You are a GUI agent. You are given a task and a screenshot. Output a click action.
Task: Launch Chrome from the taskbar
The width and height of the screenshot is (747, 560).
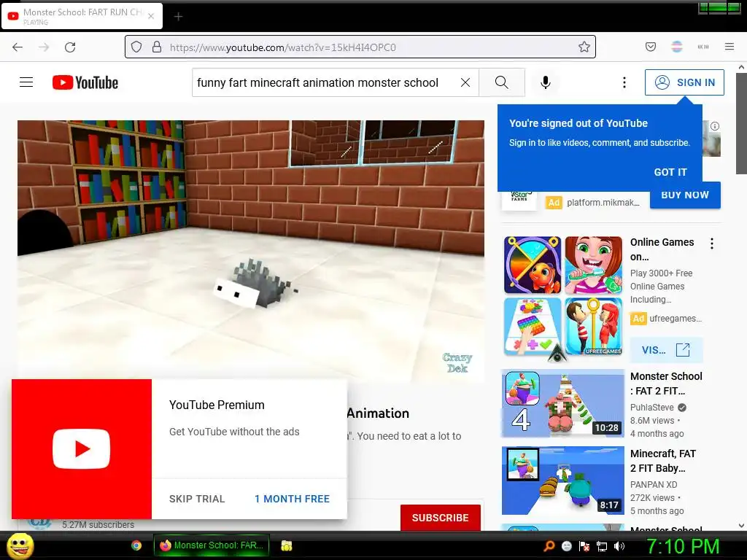click(x=136, y=545)
